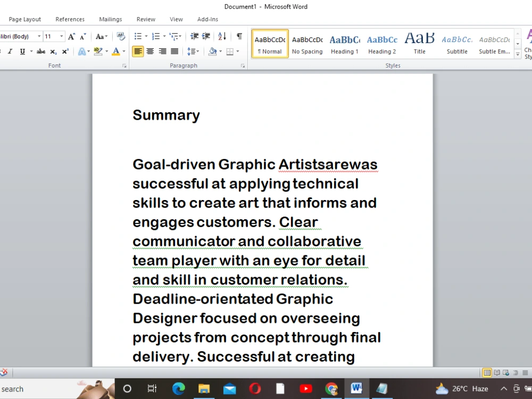
Task: Toggle align text right
Action: point(162,52)
